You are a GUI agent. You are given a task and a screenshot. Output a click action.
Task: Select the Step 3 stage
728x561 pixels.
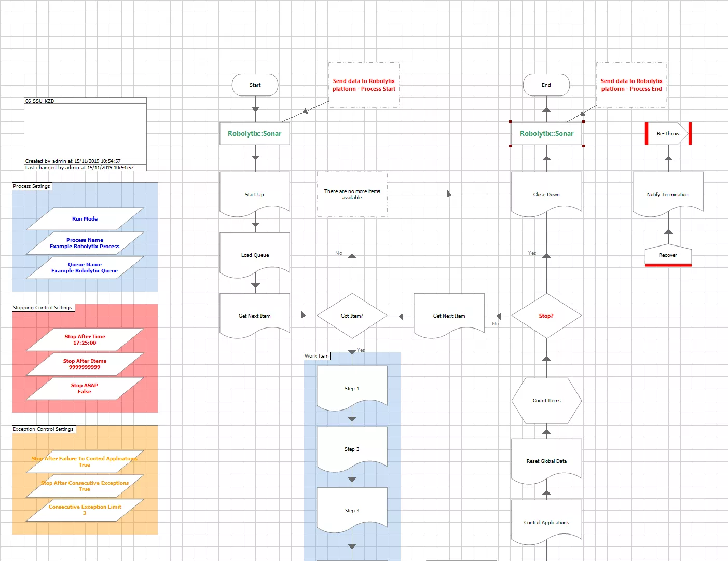click(x=352, y=510)
